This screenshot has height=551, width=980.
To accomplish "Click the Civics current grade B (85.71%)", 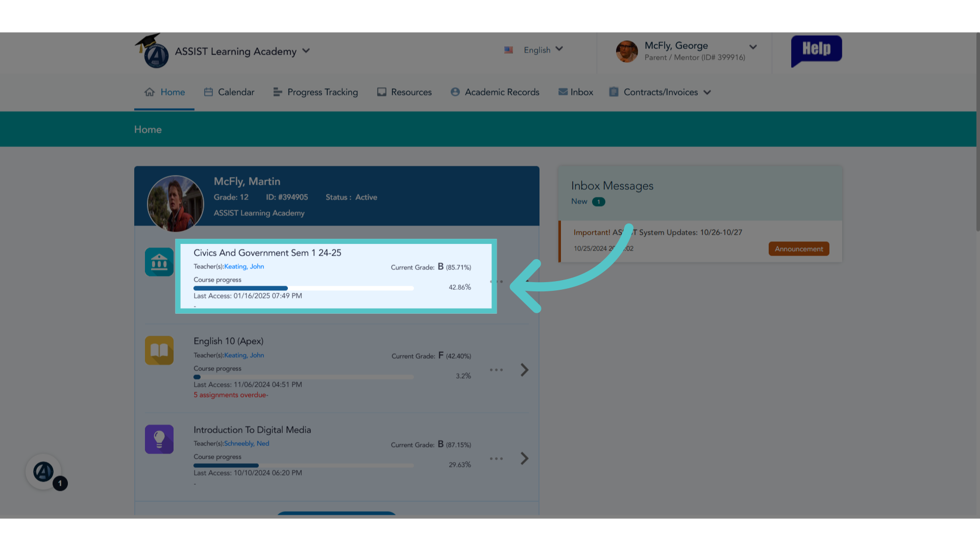I will 431,267.
